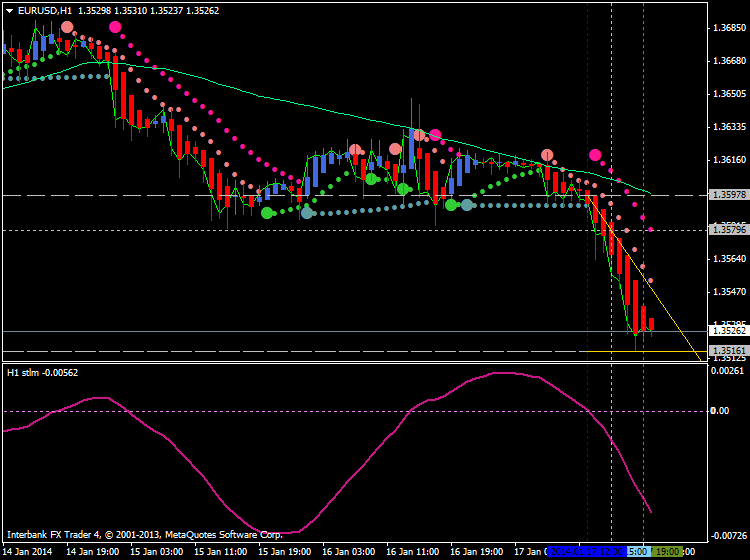Viewport: 750px width, 560px height.
Task: Click the light-blue 5:00 time marker
Action: [639, 551]
